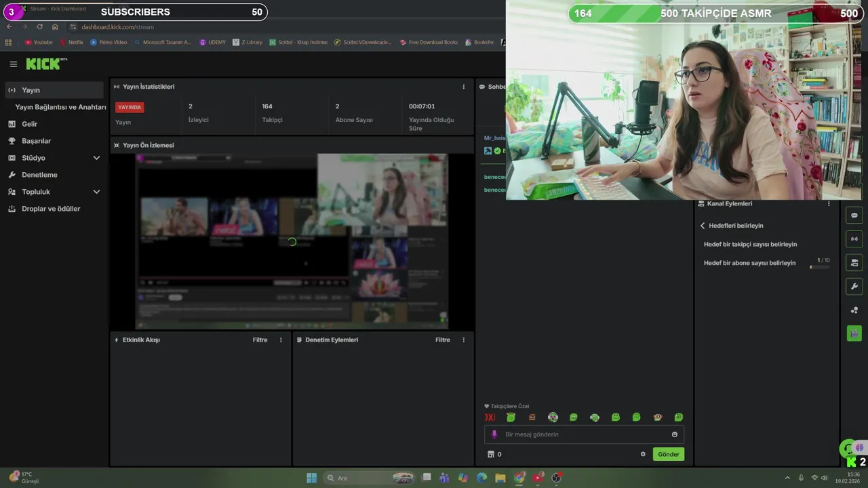This screenshot has height=488, width=868.
Task: Go back from Hedefleri belirleyin
Action: tap(703, 226)
